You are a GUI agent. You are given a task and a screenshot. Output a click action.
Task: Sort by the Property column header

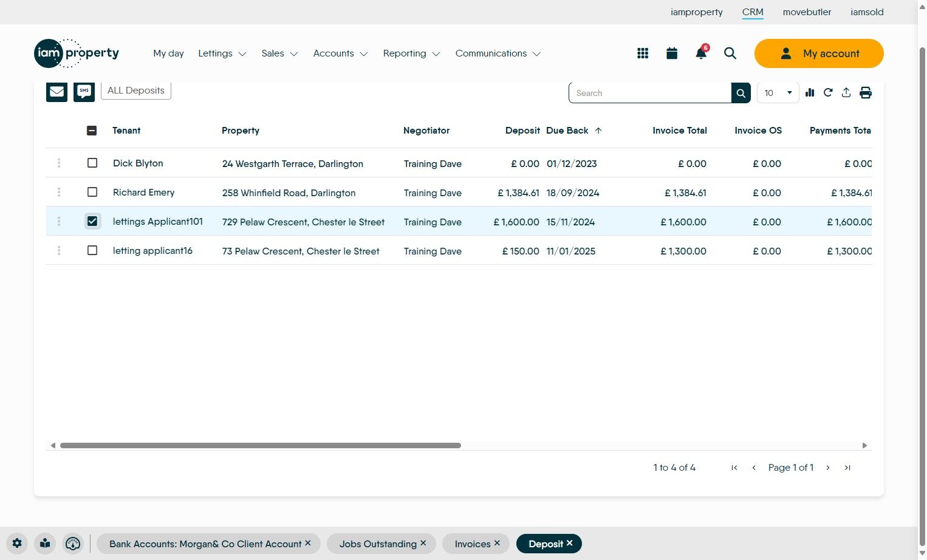coord(241,131)
